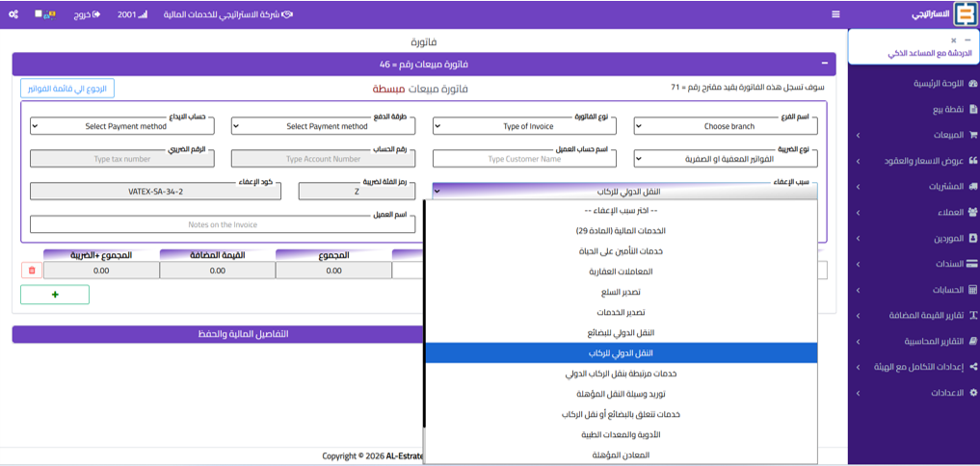Select المعاملات العقارية option
This screenshot has height=466, width=980.
[621, 272]
